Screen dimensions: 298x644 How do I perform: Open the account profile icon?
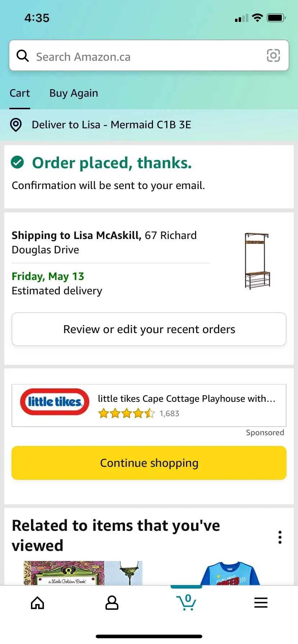coord(112,603)
